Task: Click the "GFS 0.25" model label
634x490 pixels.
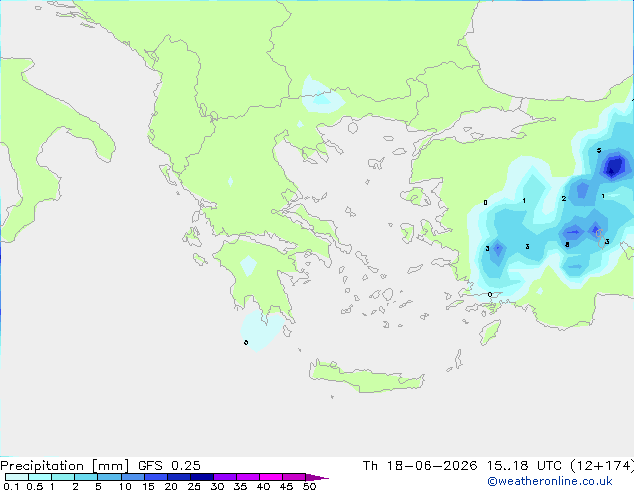Action: 169,466
